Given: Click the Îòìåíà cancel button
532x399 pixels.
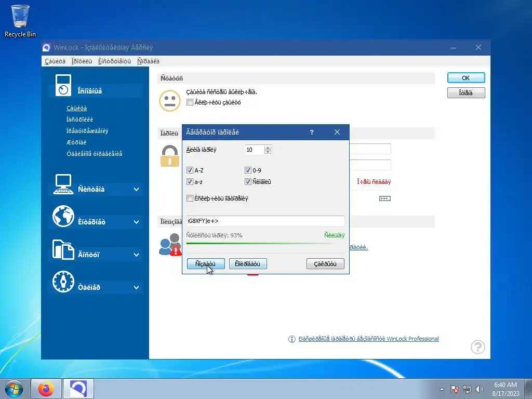Looking at the screenshot, I should tap(466, 92).
